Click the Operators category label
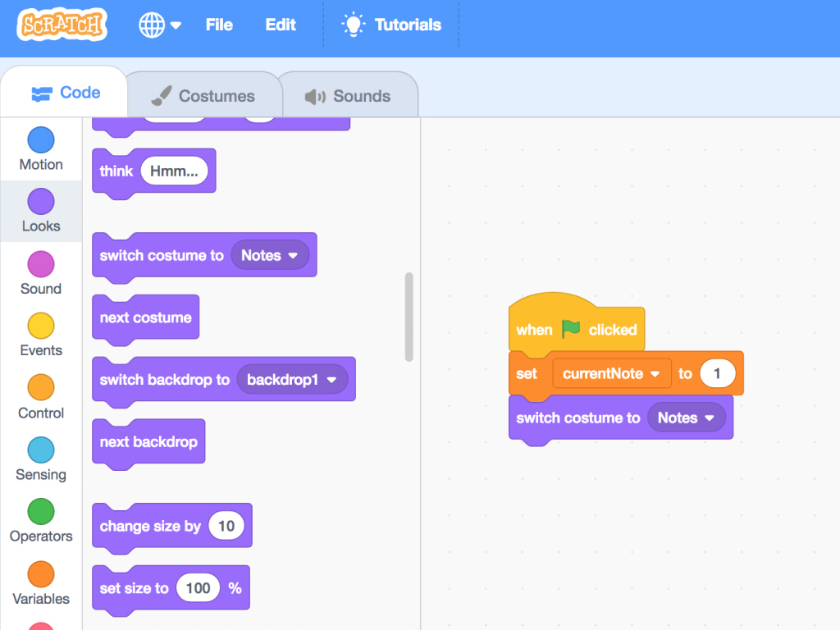The image size is (840, 630). pos(41,536)
